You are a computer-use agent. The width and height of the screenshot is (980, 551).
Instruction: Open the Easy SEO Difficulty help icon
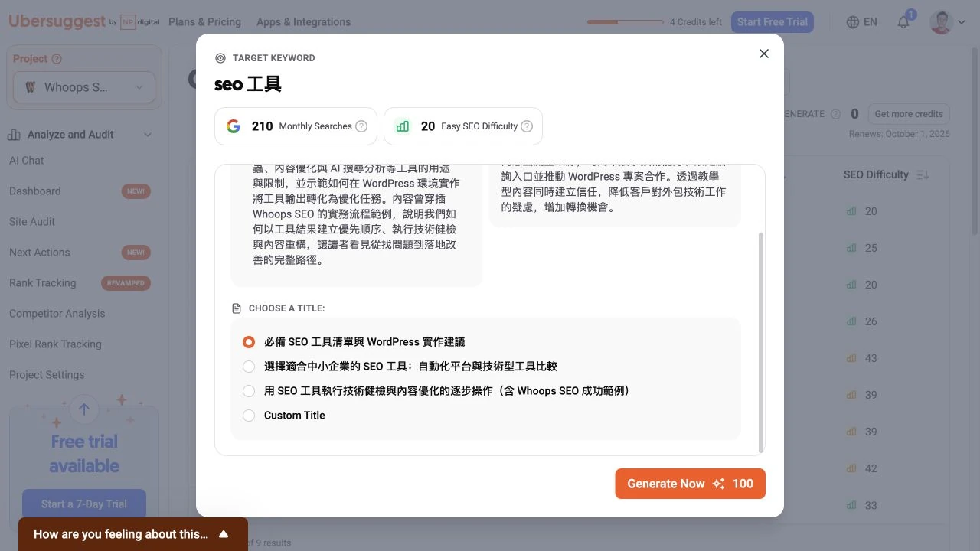(x=527, y=126)
